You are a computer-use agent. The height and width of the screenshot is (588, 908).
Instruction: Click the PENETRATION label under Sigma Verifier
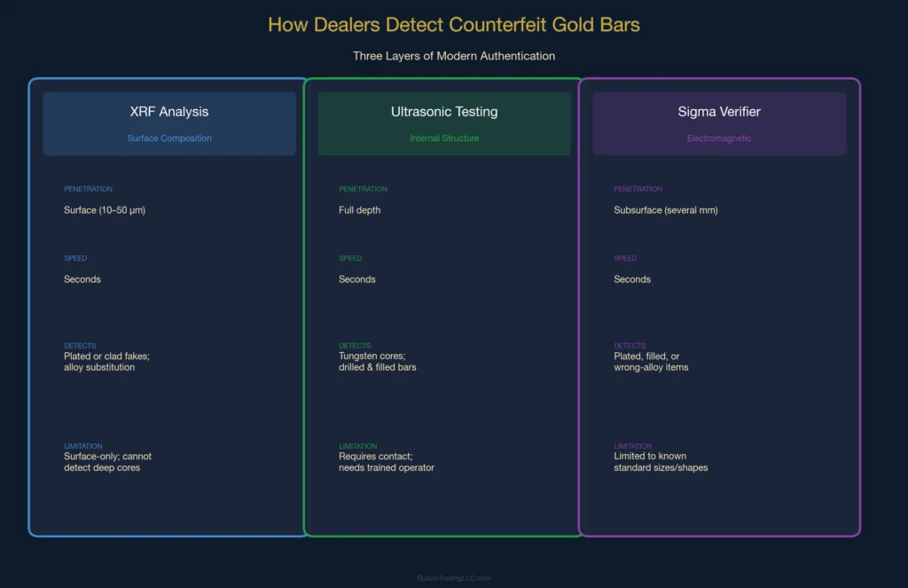click(638, 189)
